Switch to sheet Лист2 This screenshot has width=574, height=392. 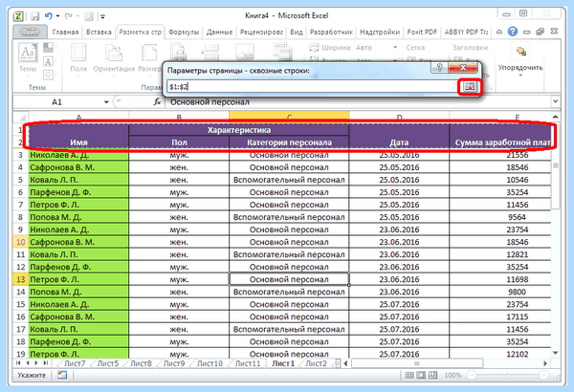tap(316, 363)
